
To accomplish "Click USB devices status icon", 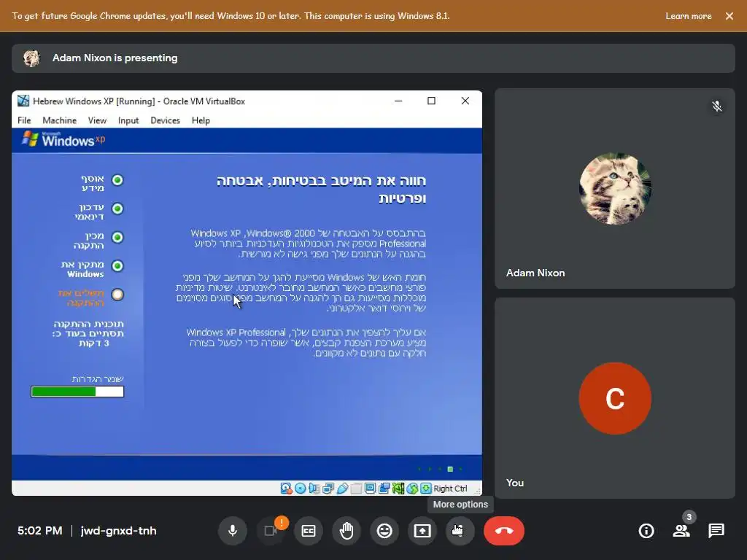I will (x=342, y=489).
